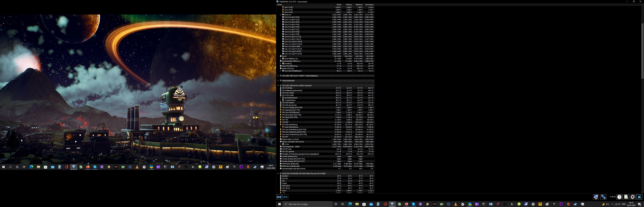Click the Minimum column header
This screenshot has width=644, height=207.
[x=347, y=4]
